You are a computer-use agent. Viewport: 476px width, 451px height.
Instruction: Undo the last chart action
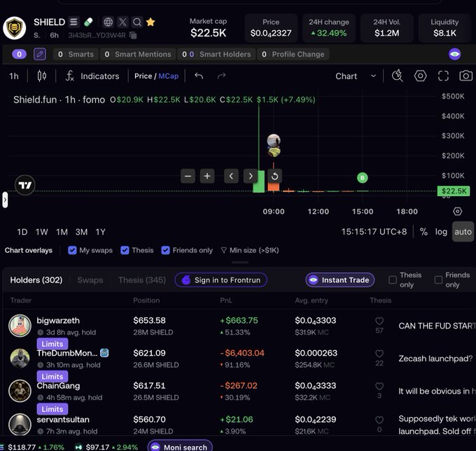point(199,76)
